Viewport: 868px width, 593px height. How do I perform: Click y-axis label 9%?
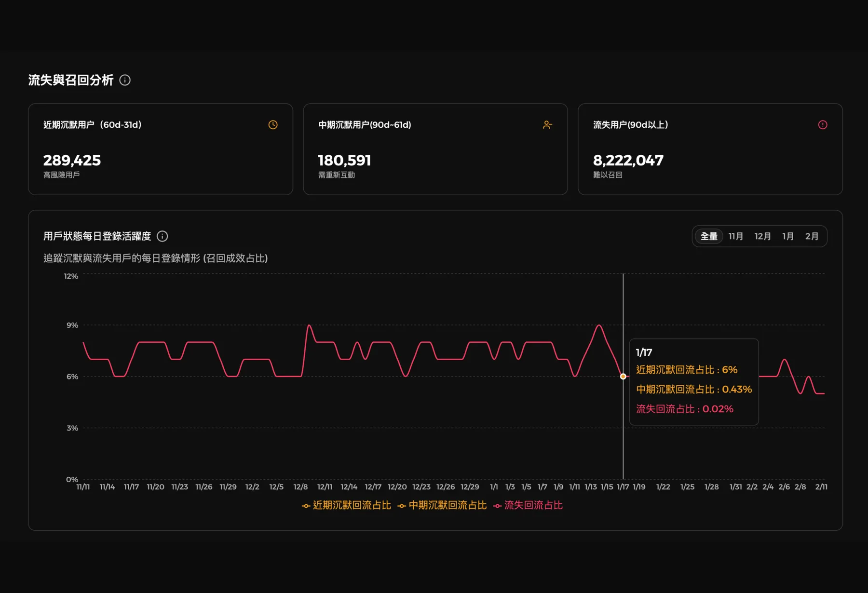click(72, 325)
